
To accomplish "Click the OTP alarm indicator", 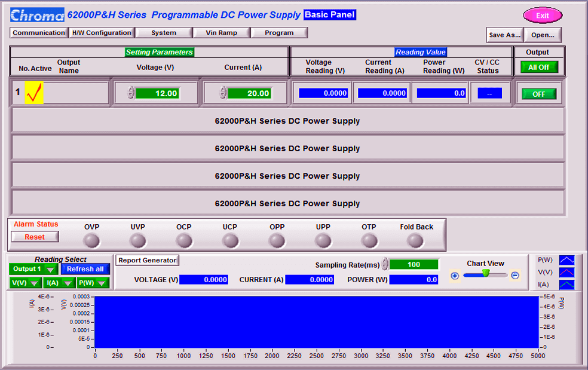I will [369, 240].
